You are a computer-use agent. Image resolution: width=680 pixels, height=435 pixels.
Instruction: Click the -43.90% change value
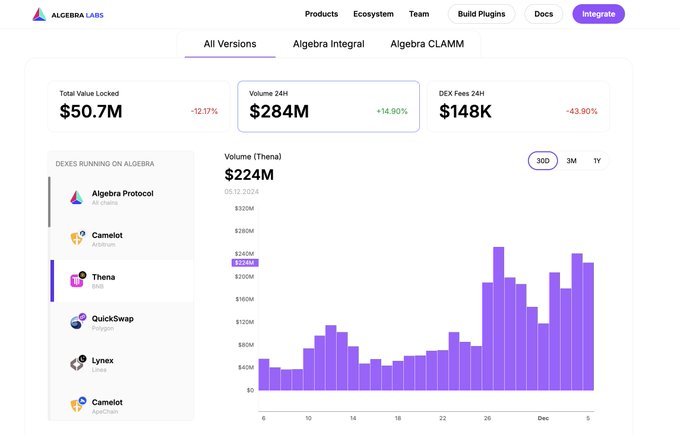point(582,111)
